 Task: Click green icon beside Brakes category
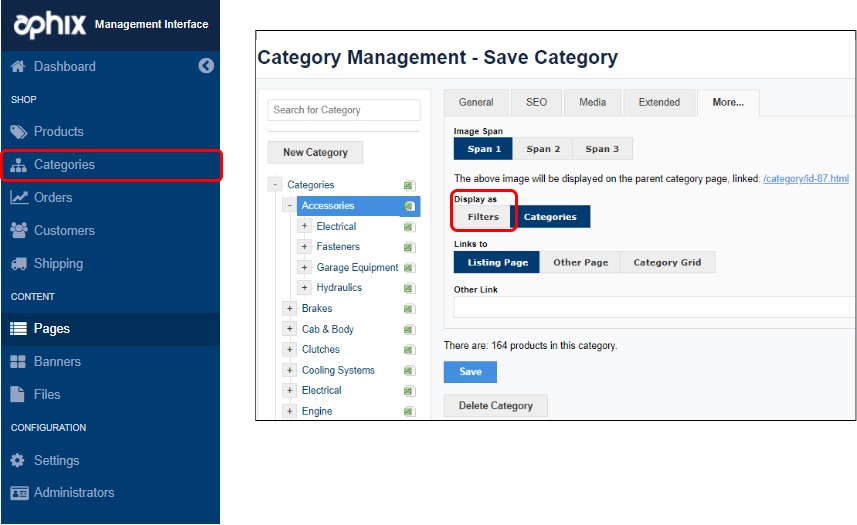[x=409, y=309]
